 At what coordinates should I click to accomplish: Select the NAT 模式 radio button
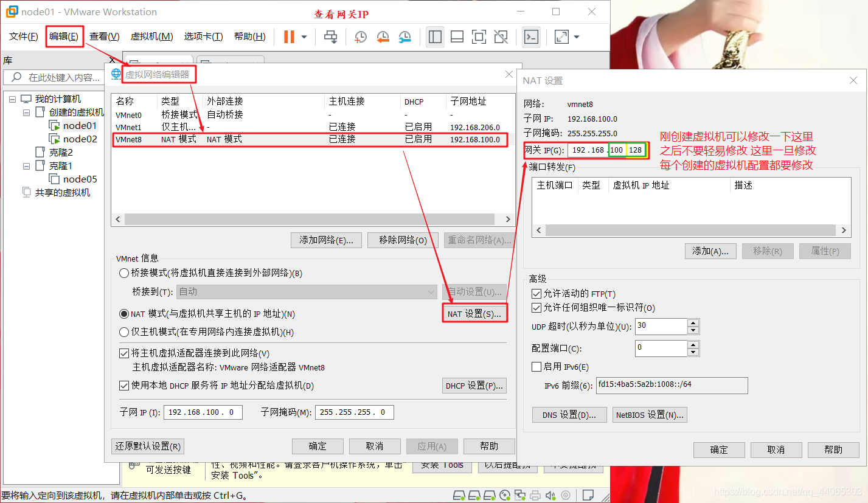[124, 314]
